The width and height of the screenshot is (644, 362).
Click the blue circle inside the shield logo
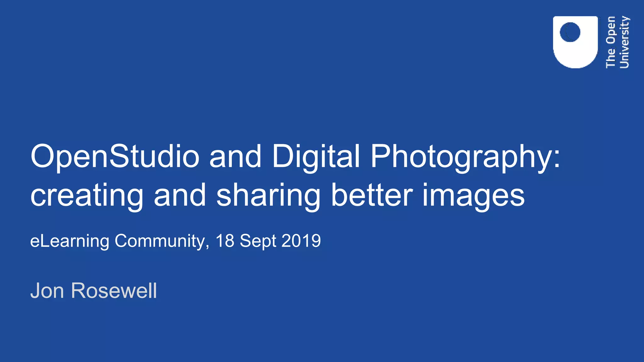570,32
